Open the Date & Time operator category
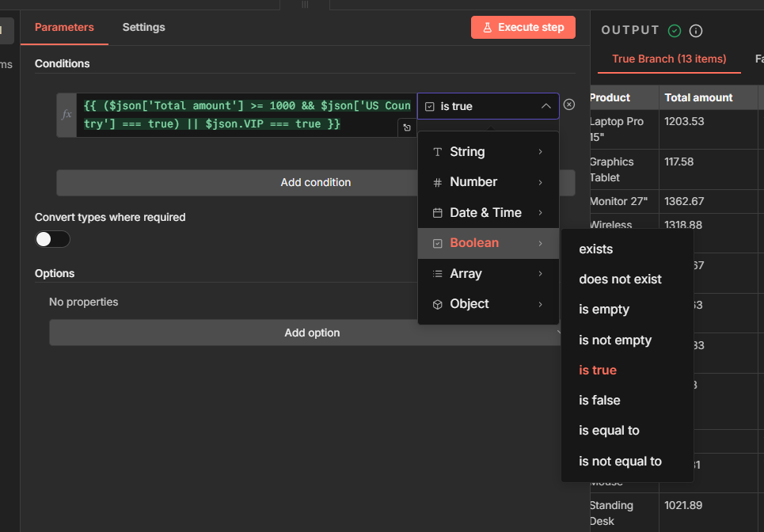The width and height of the screenshot is (764, 532). [x=488, y=213]
